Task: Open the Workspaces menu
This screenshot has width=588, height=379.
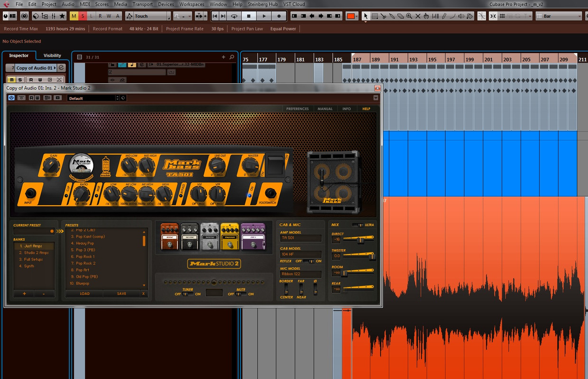Action: (x=192, y=4)
